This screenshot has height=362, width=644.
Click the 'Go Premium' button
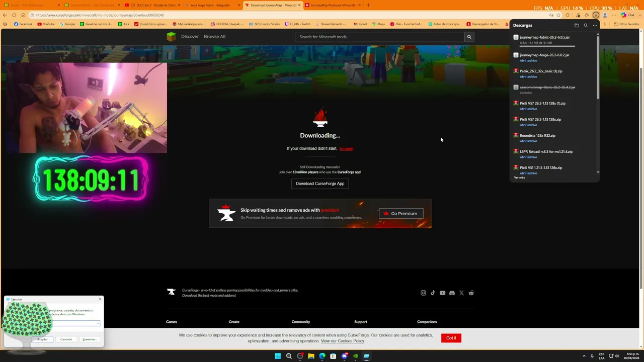(401, 214)
